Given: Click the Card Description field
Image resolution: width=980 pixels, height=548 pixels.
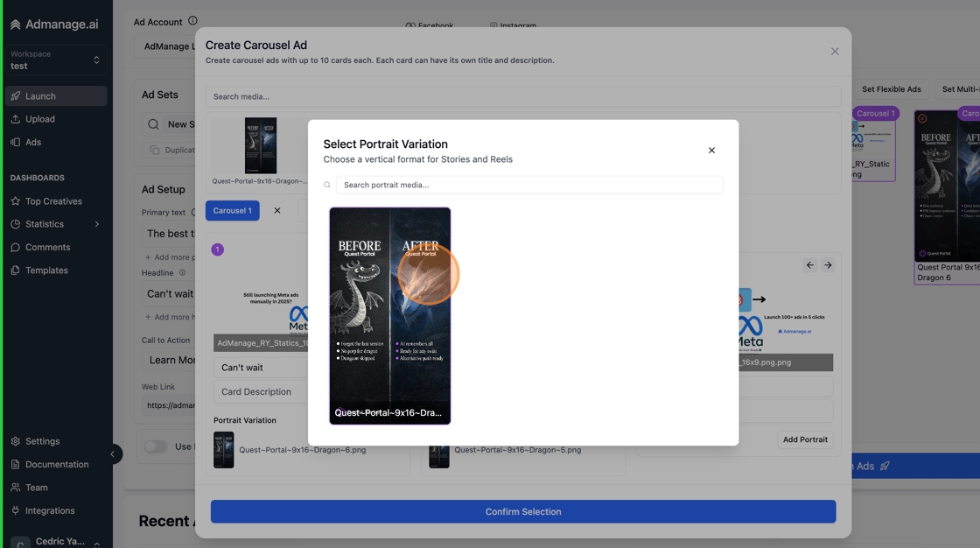Looking at the screenshot, I should point(262,391).
